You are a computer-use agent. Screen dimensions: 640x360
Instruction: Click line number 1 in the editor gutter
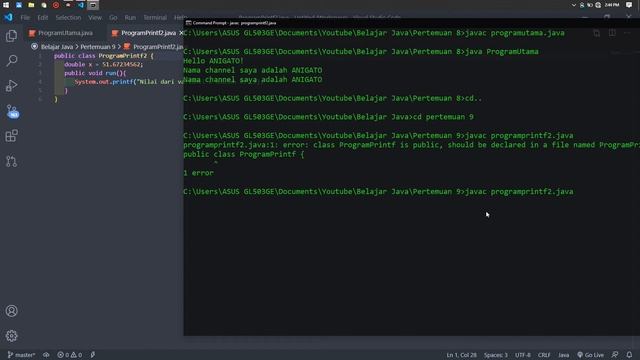40,56
